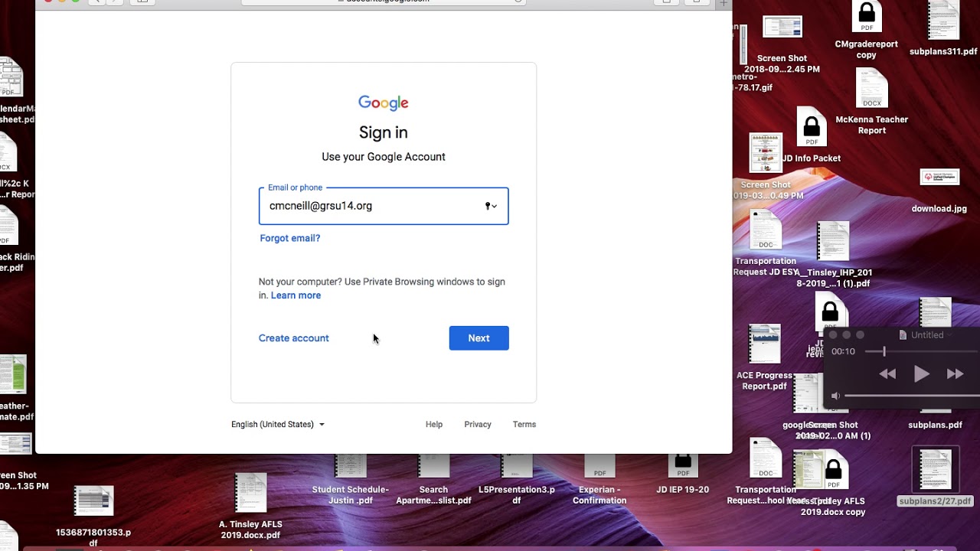The image size is (980, 551).
Task: Select the Transportation Request school Year document icon
Action: pyautogui.click(x=766, y=458)
